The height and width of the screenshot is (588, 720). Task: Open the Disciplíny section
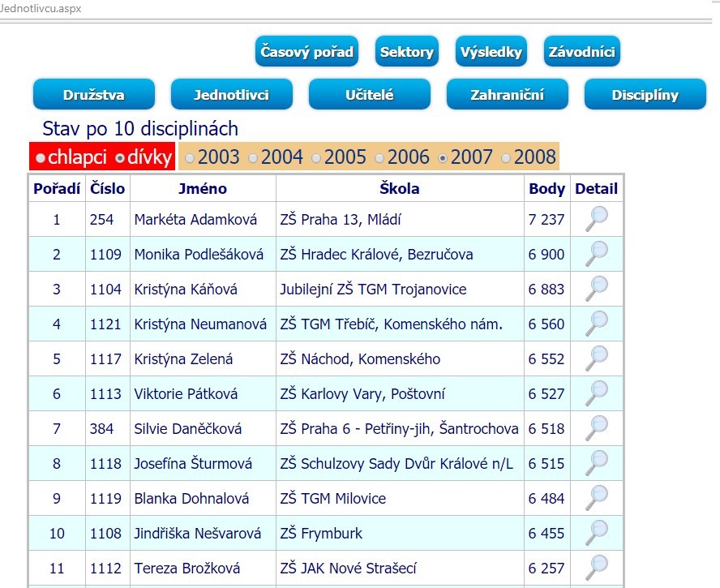tap(645, 94)
